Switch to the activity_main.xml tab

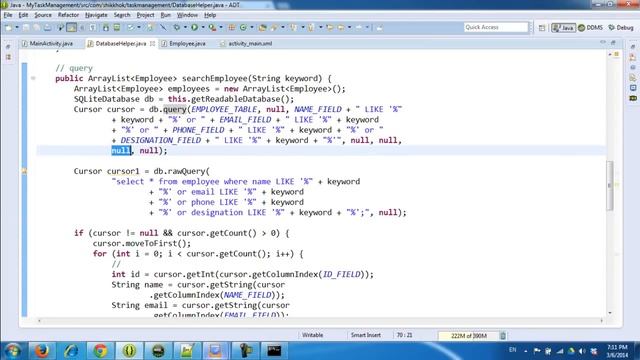coord(246,43)
